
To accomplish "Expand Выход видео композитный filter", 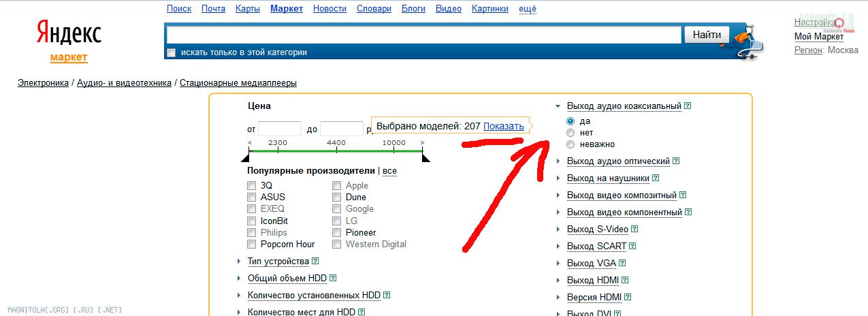I will click(558, 195).
